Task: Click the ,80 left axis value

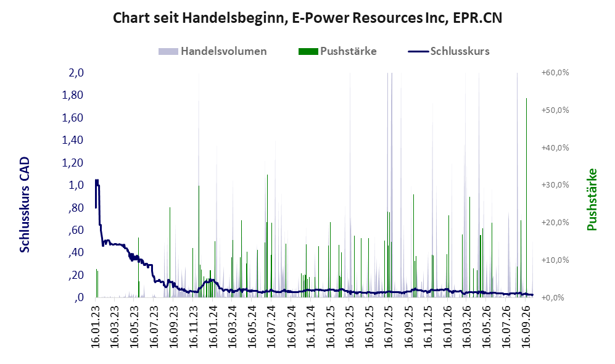Action: (76, 207)
